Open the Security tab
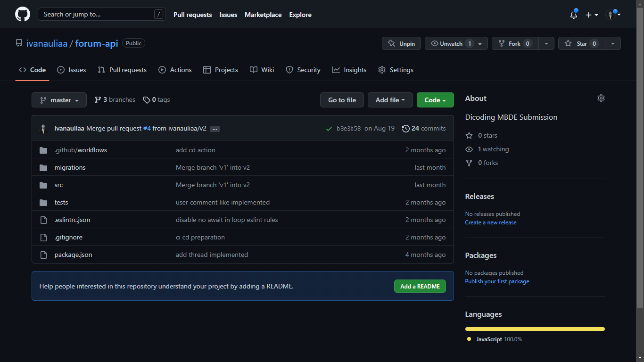The image size is (644, 362). tap(303, 70)
